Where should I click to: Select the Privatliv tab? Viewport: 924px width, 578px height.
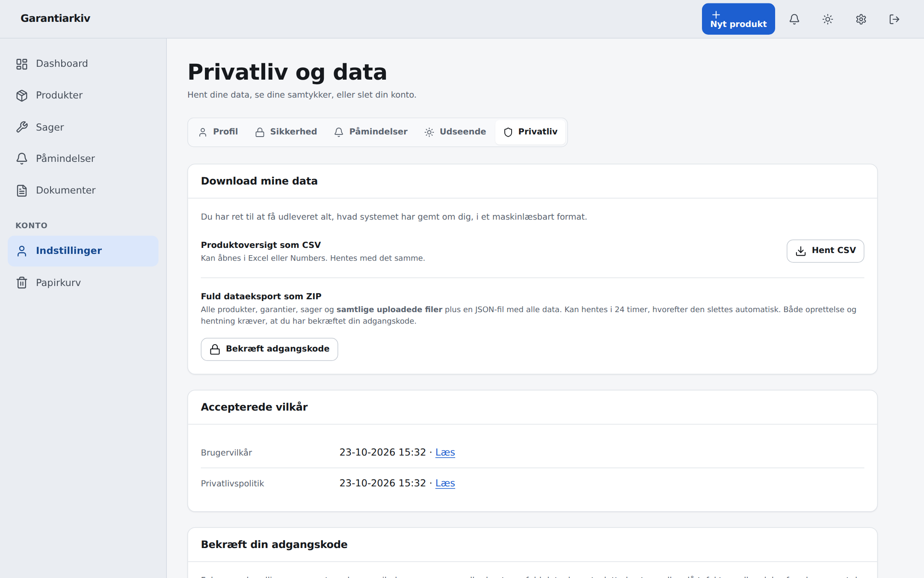pos(530,132)
